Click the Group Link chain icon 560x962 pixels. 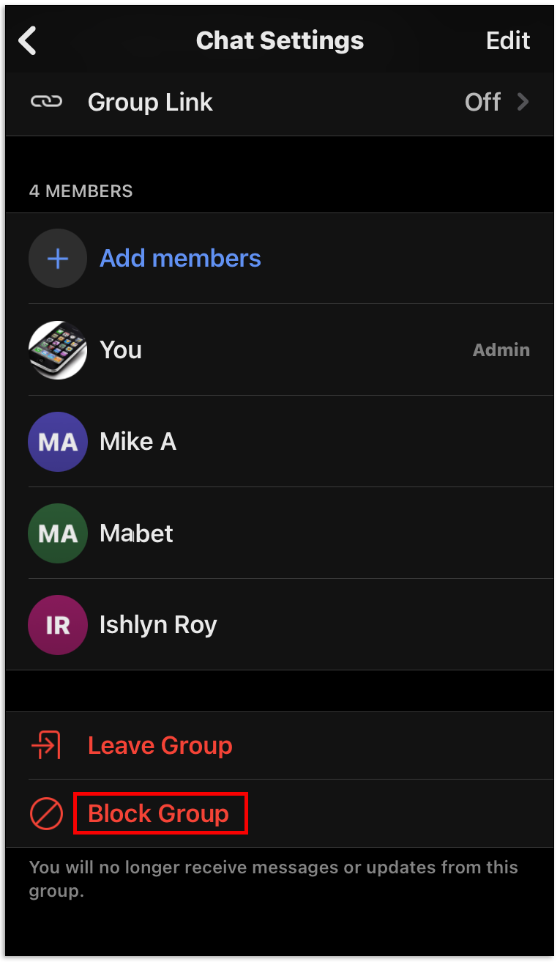[46, 102]
